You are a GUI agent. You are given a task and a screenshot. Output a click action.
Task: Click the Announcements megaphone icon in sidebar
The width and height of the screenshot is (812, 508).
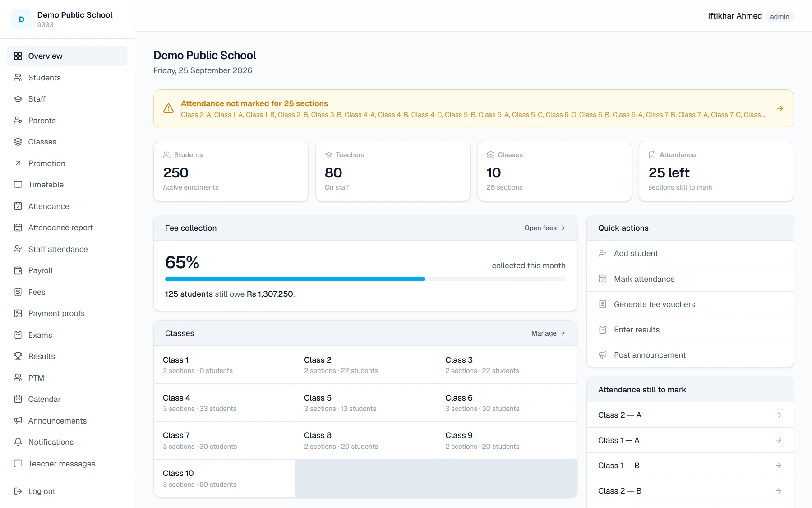pyautogui.click(x=18, y=421)
